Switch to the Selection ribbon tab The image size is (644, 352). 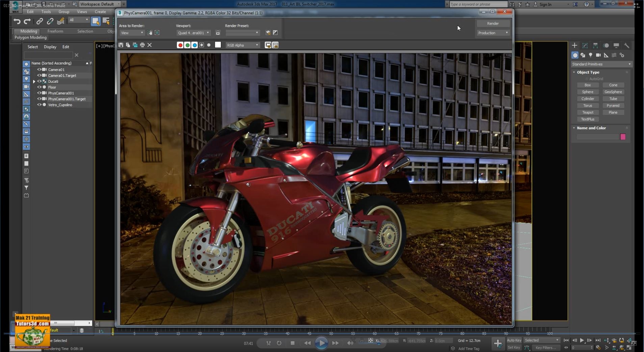point(85,31)
